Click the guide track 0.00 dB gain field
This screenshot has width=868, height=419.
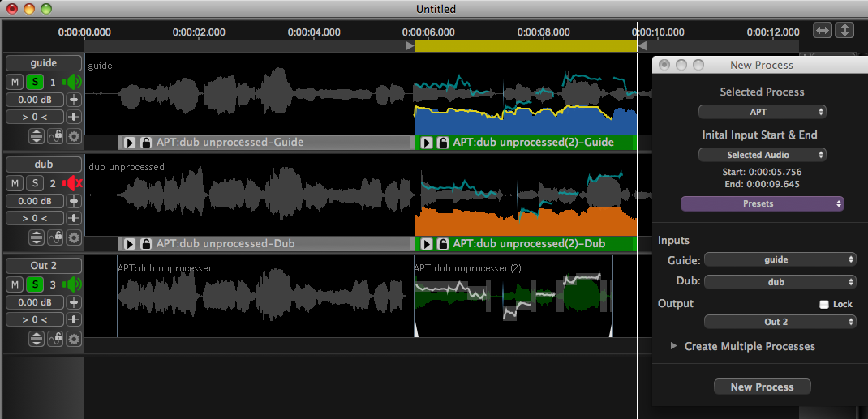[x=35, y=99]
